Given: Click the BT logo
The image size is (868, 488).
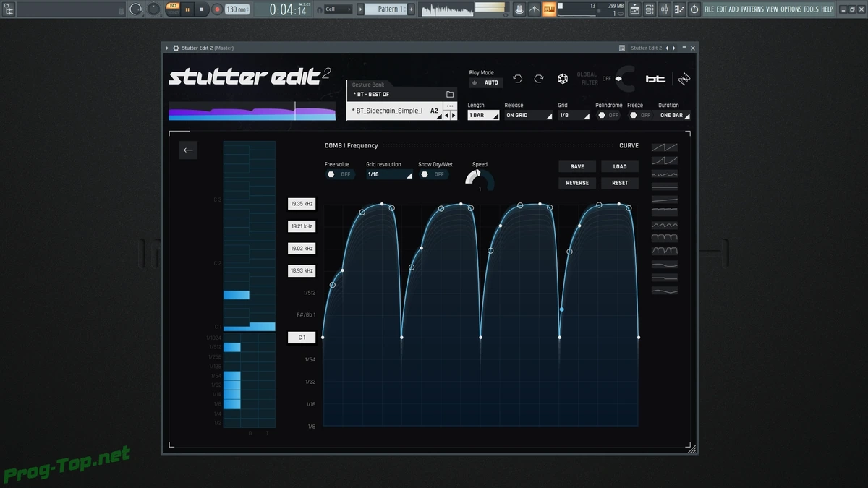Looking at the screenshot, I should (x=656, y=78).
